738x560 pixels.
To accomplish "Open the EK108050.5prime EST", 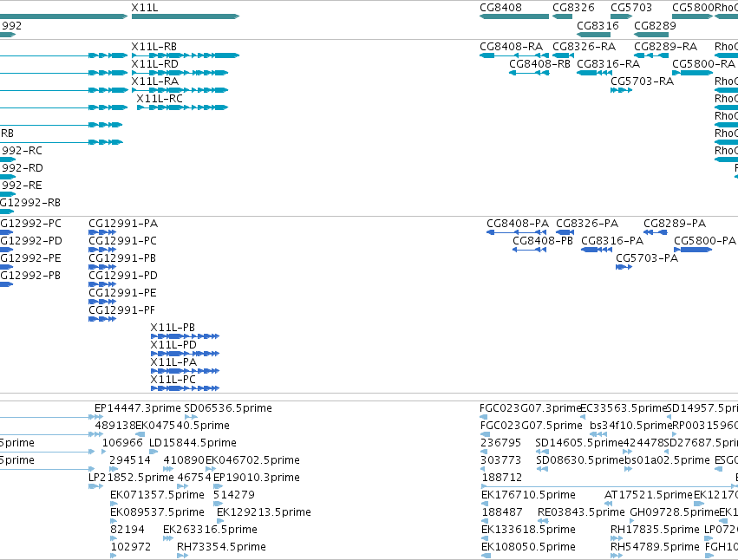I will click(x=487, y=557).
